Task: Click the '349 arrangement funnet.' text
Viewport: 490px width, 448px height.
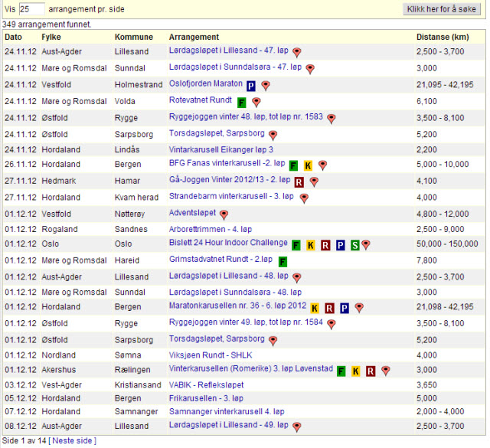Action: (47, 25)
